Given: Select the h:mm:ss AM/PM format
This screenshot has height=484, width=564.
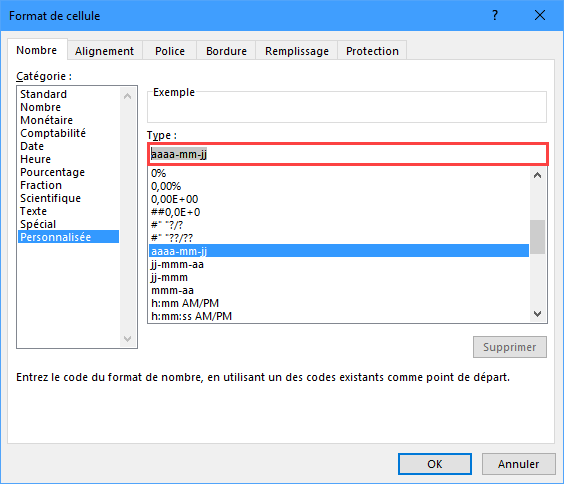Looking at the screenshot, I should [x=339, y=316].
